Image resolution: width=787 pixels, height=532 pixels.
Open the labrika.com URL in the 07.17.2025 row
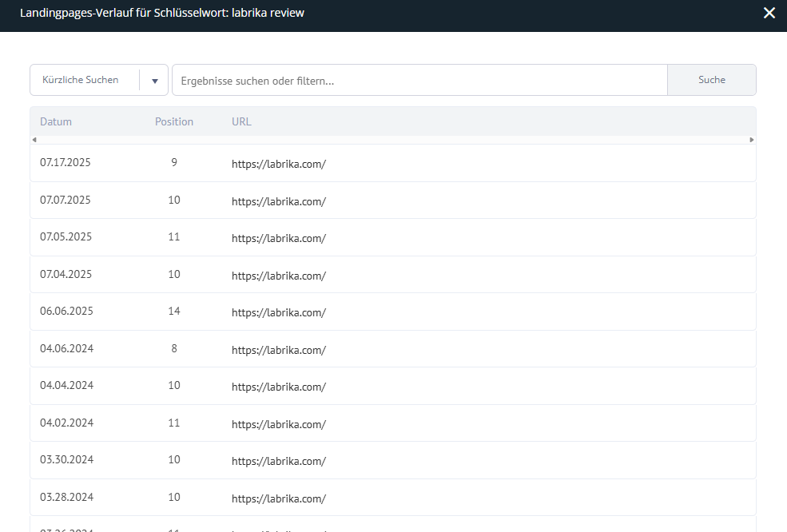pos(279,164)
